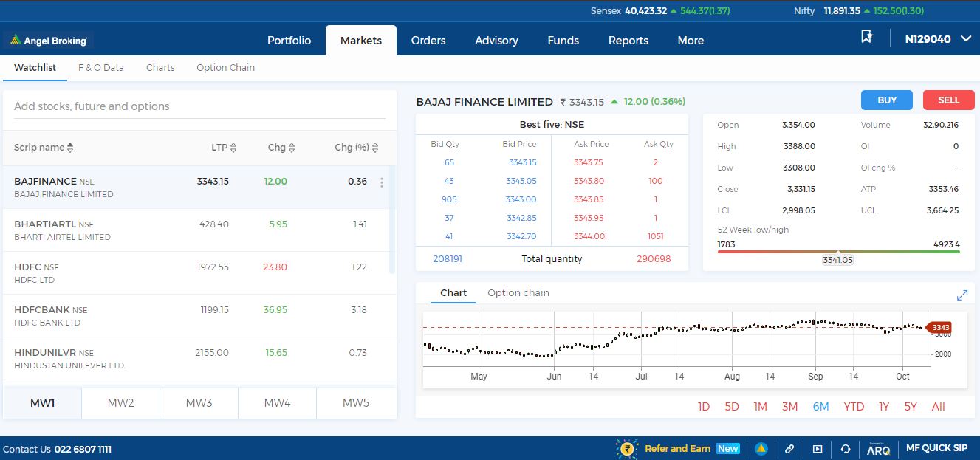The height and width of the screenshot is (460, 980).
Task: Set chart range to 1D
Action: pyautogui.click(x=704, y=407)
